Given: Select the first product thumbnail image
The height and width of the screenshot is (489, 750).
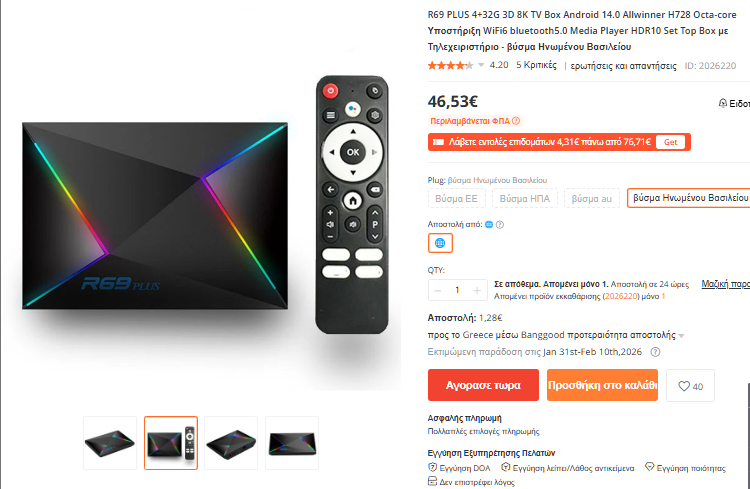Looking at the screenshot, I should [x=110, y=443].
